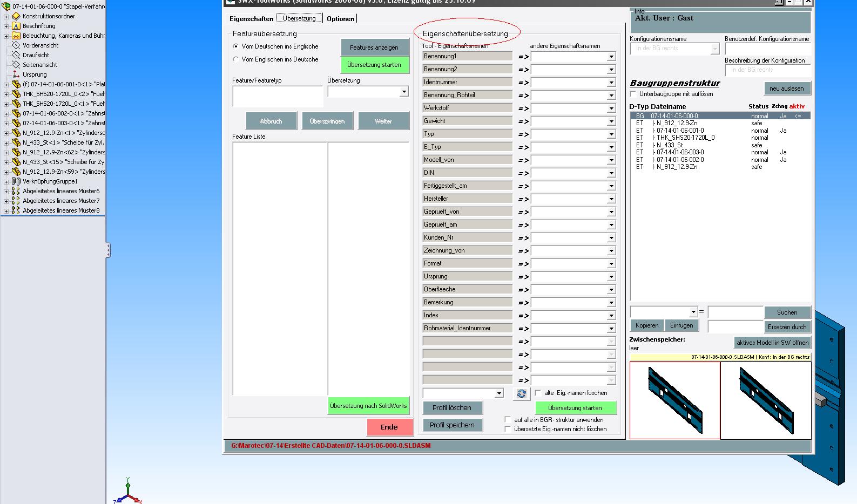Click the root assembly icon 07-14-01-06-000-0
This screenshot has width=857, height=504.
point(6,6)
